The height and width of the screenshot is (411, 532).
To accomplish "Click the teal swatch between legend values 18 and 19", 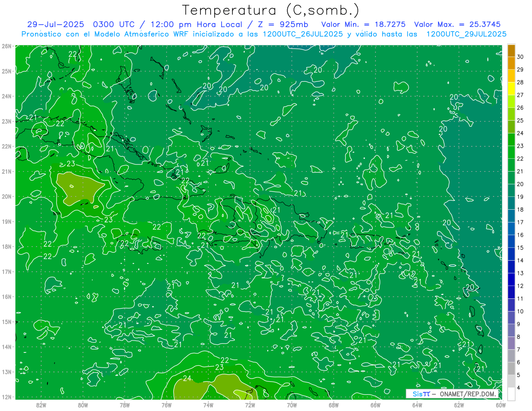I will (x=511, y=203).
